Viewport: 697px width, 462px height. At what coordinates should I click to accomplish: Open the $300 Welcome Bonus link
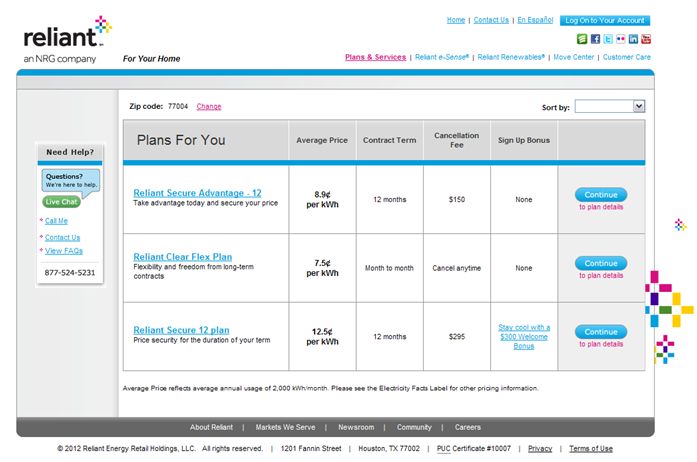click(524, 337)
